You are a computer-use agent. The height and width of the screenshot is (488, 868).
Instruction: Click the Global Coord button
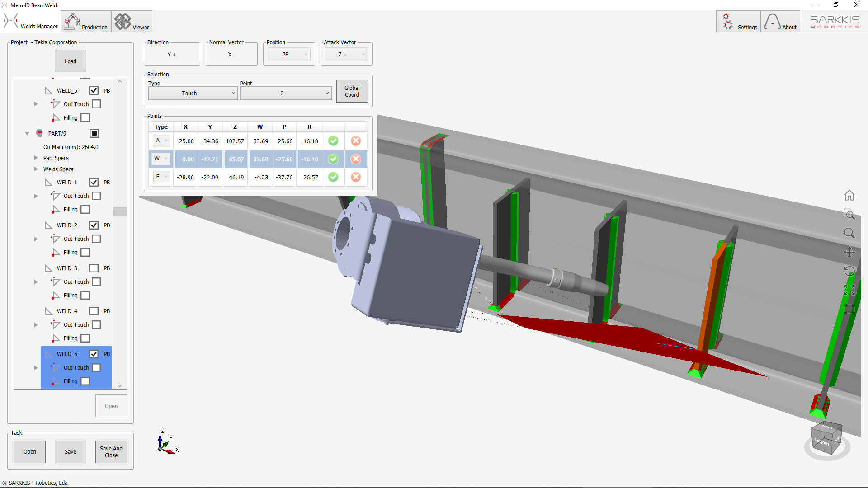click(x=352, y=91)
